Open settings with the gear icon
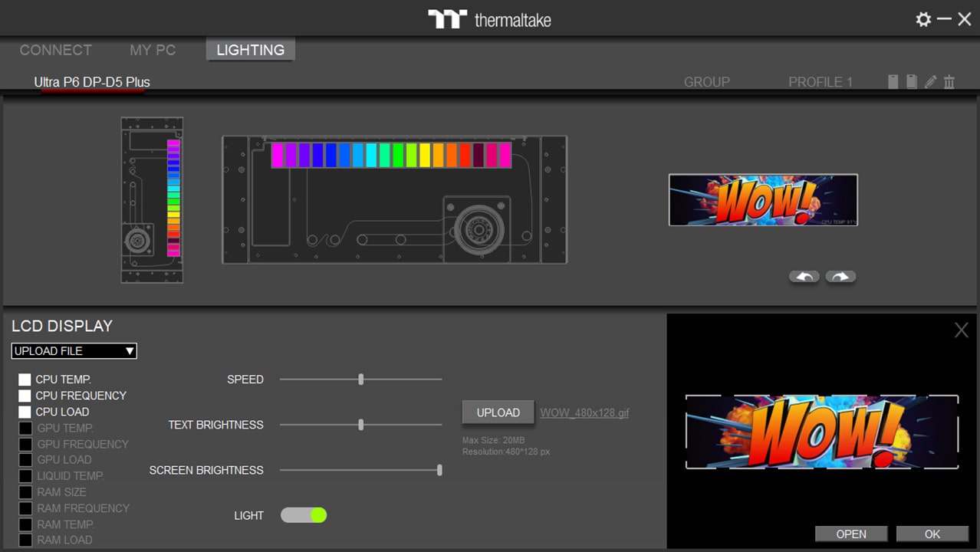This screenshot has width=980, height=552. tap(923, 19)
